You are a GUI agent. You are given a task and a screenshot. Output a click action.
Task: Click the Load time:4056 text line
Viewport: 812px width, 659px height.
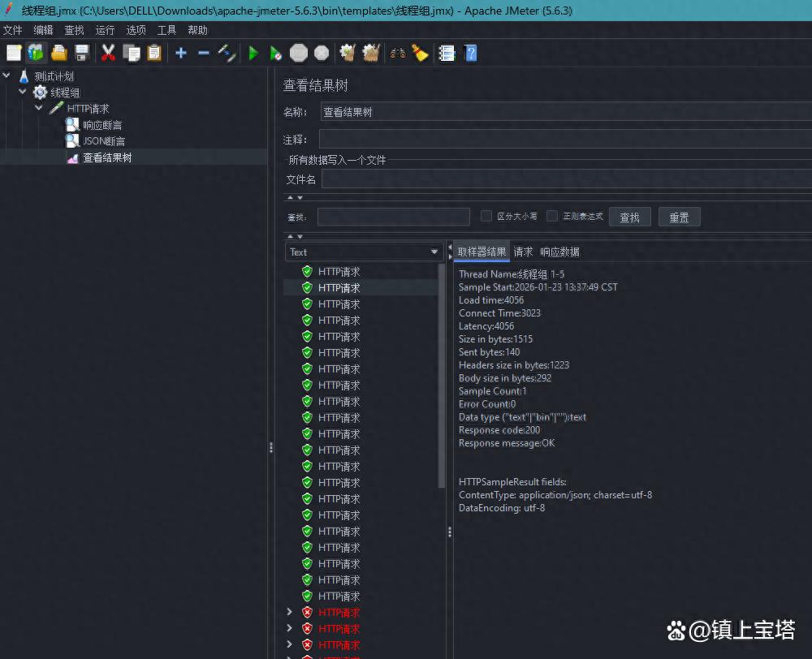click(x=491, y=299)
